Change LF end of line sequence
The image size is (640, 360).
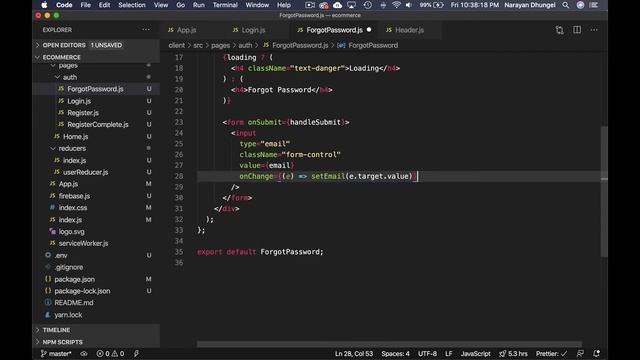[449, 353]
